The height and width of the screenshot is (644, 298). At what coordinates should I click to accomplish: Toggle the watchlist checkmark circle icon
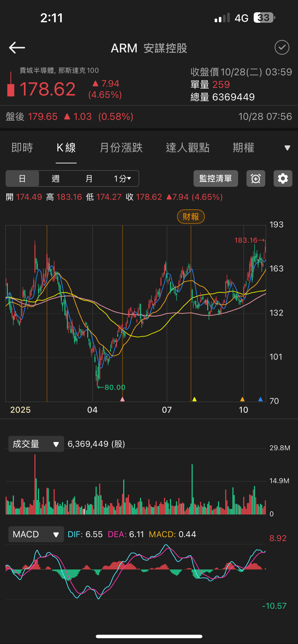click(282, 48)
